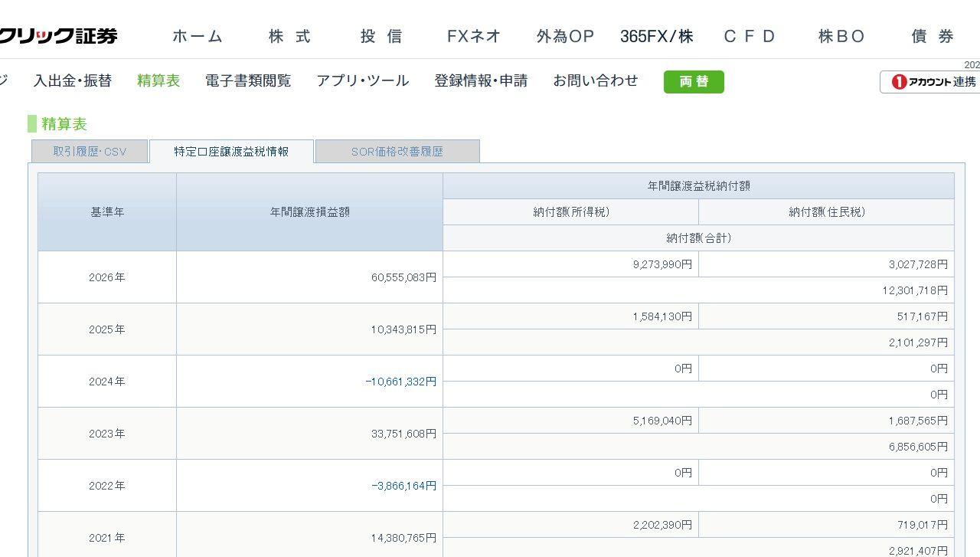Go to the FXネオ section
The image size is (980, 557).
pos(474,36)
